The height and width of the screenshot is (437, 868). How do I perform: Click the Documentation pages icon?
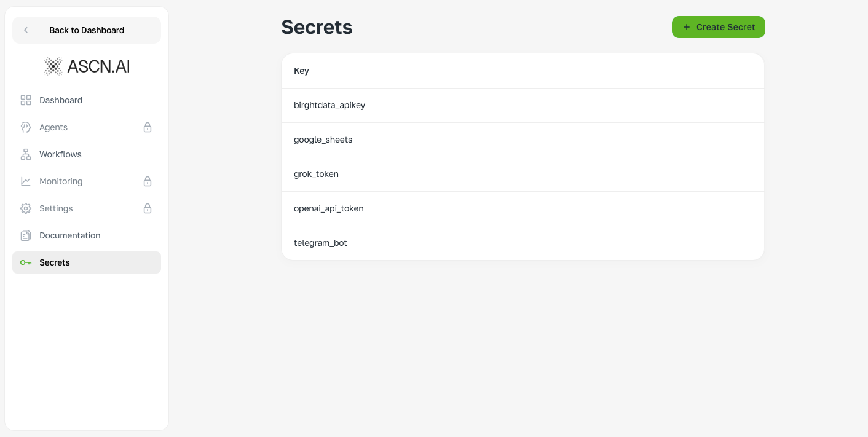click(26, 235)
